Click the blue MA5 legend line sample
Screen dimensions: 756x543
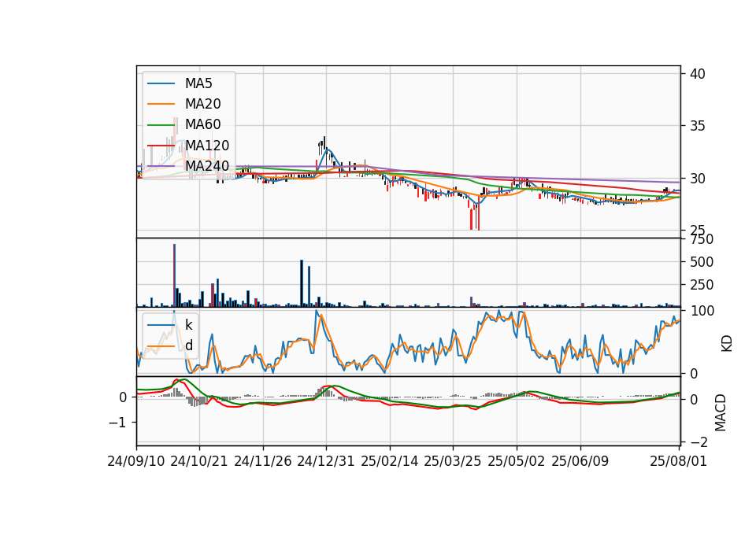[161, 83]
